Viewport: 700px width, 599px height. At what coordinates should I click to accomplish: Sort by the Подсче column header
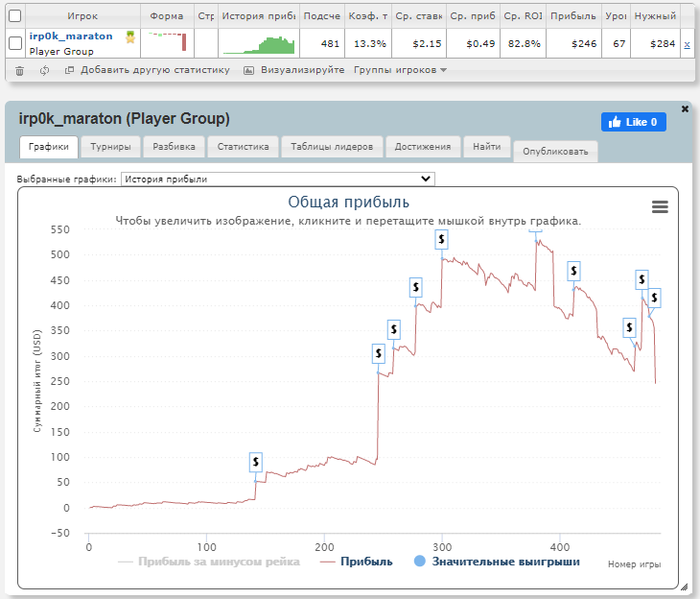click(321, 16)
